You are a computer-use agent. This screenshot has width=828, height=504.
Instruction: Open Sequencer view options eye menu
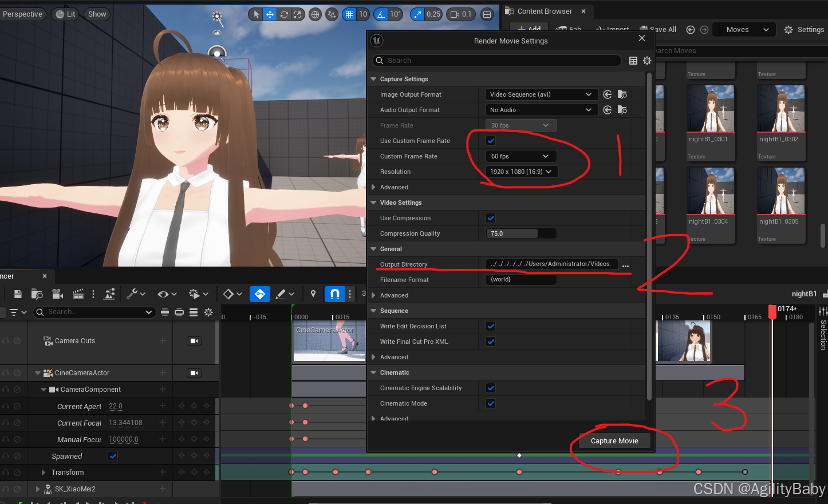pos(167,294)
